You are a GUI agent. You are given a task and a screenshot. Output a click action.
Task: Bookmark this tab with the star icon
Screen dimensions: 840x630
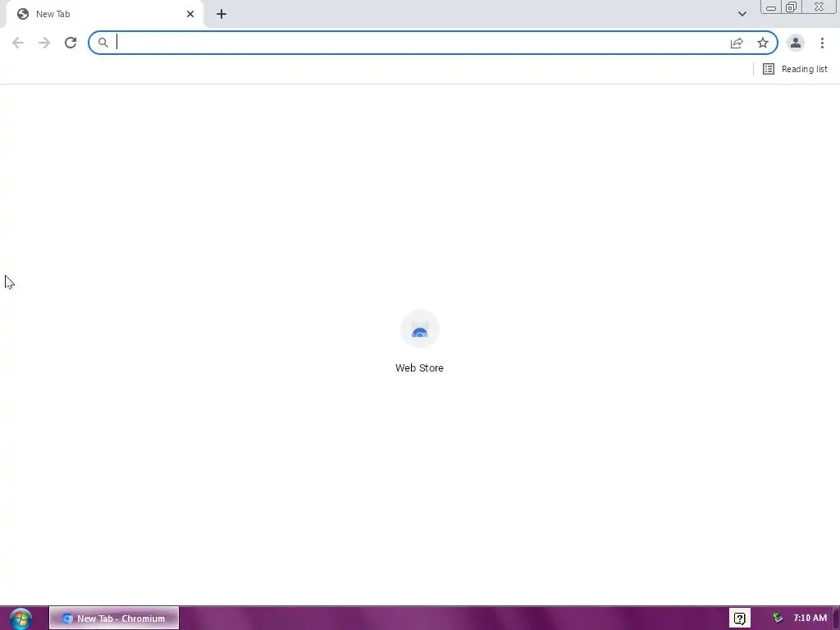click(763, 43)
